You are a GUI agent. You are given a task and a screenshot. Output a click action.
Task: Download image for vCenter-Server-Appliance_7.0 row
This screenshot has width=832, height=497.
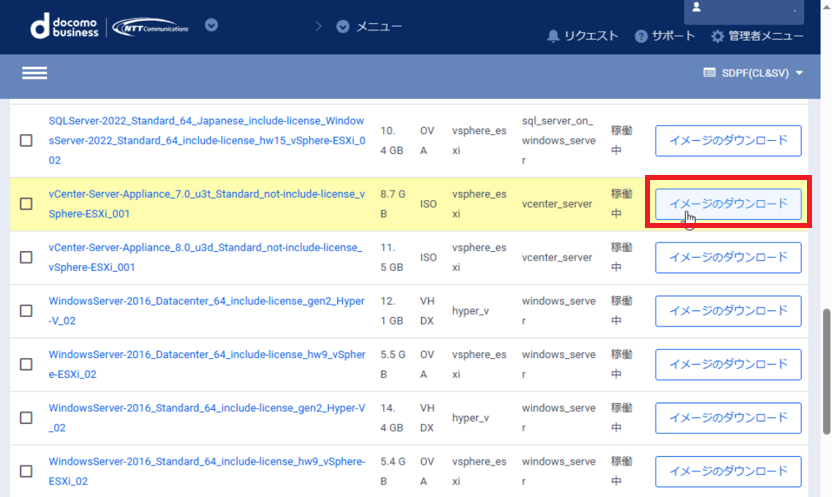click(728, 204)
